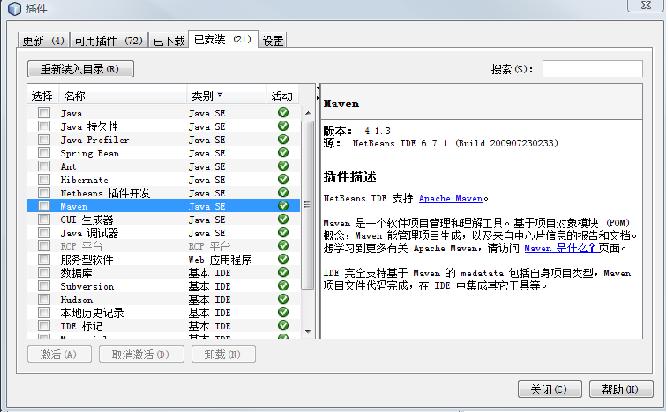Click the 激活 (A) button
668x412 pixels.
tap(59, 354)
